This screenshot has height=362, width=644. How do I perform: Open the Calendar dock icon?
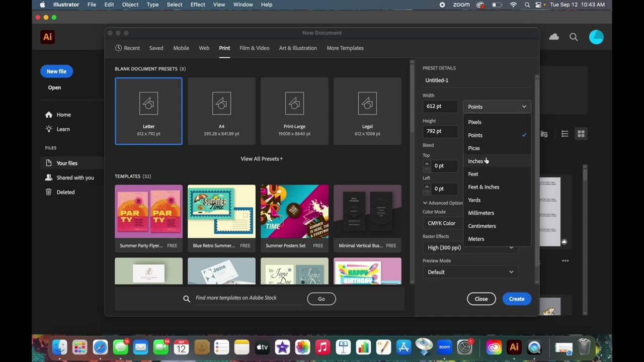181,347
